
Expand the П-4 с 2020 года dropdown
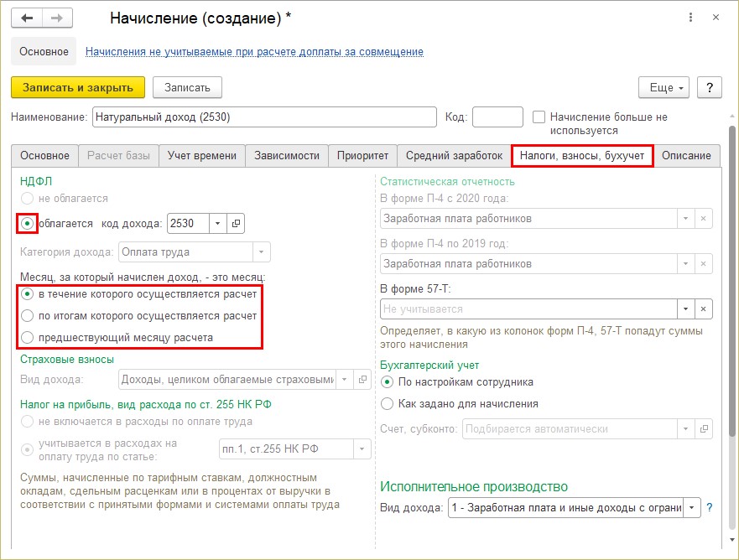point(686,219)
